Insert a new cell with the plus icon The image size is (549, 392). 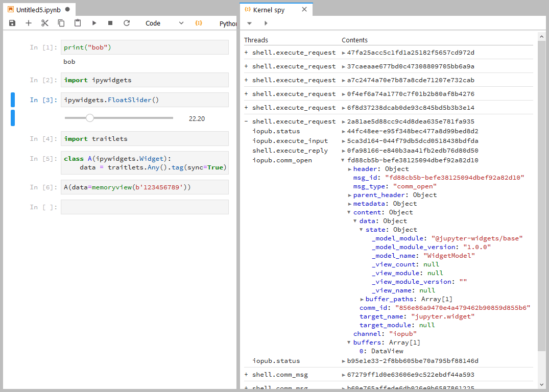point(29,23)
